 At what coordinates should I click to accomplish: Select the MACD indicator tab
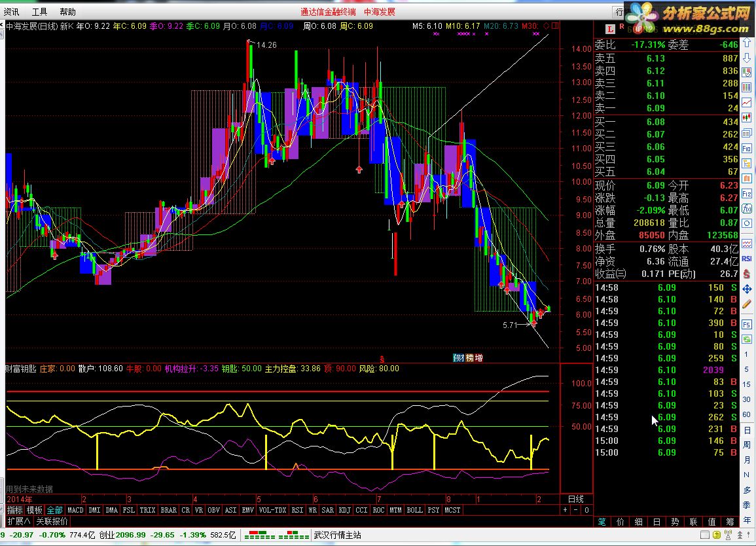click(x=76, y=510)
